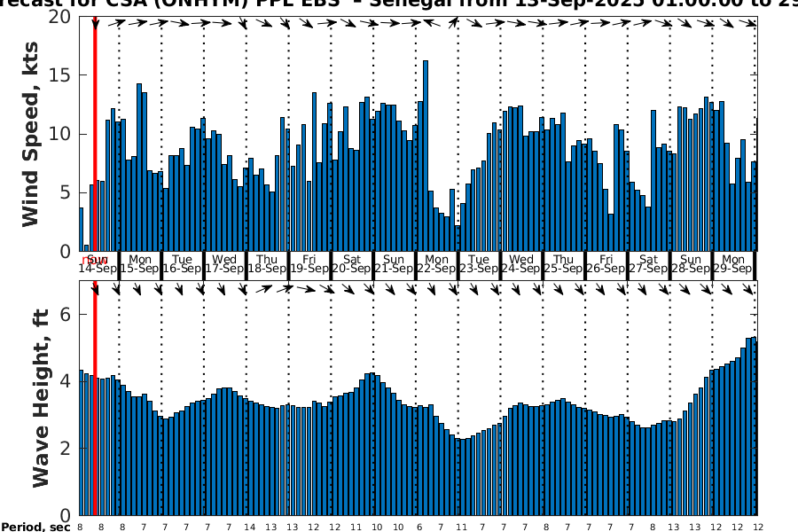
Task: Select wind speed axis tick '5'
Action: click(x=65, y=193)
